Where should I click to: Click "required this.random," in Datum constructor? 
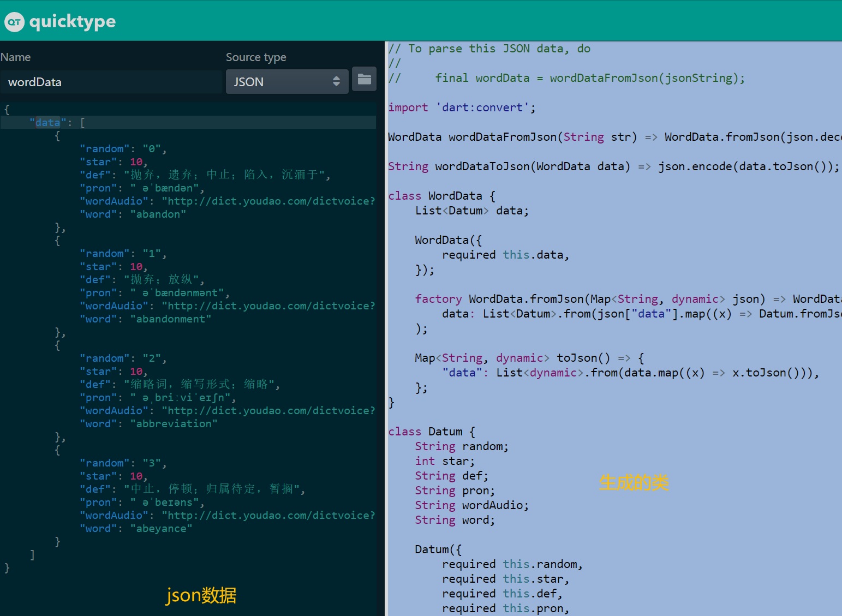512,564
